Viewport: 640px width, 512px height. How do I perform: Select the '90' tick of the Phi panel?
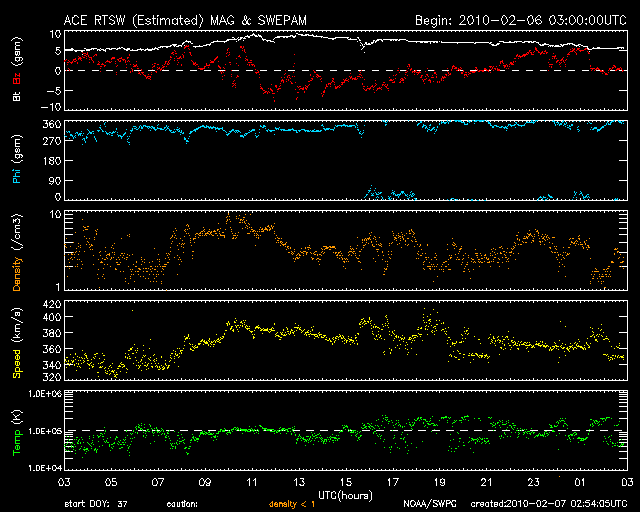pyautogui.click(x=55, y=180)
